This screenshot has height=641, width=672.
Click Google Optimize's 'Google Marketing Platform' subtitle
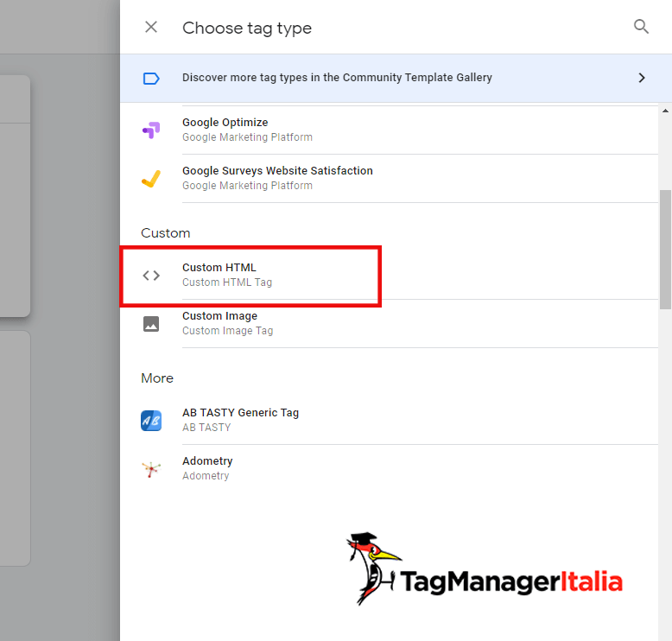click(x=247, y=137)
